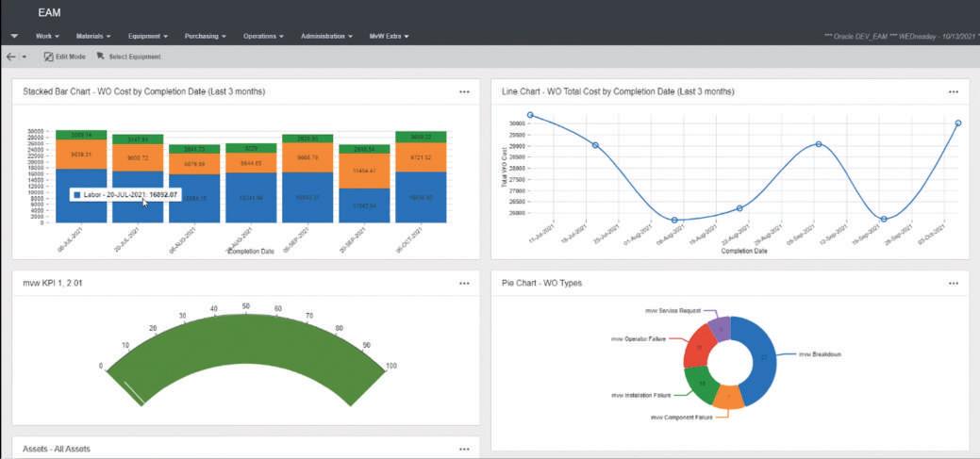Screen dimensions: 980x459
Task: Open options menu for Stacked Bar Chart
Action: pos(464,91)
